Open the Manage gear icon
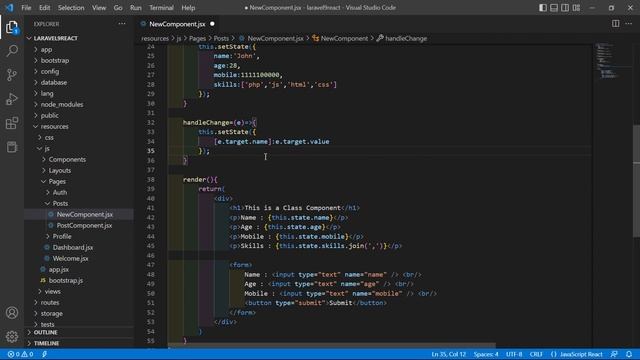This screenshot has height=360, width=640. point(12,336)
